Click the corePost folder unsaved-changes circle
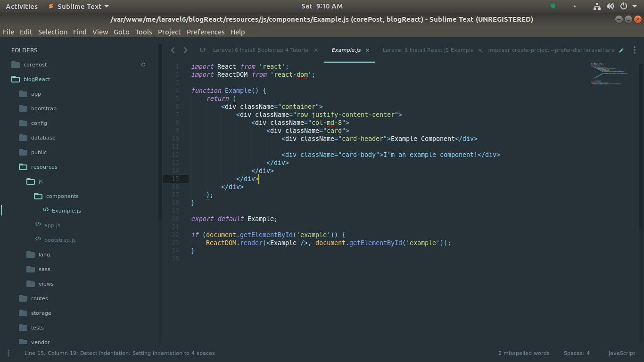Image resolution: width=644 pixels, height=362 pixels. pyautogui.click(x=143, y=65)
